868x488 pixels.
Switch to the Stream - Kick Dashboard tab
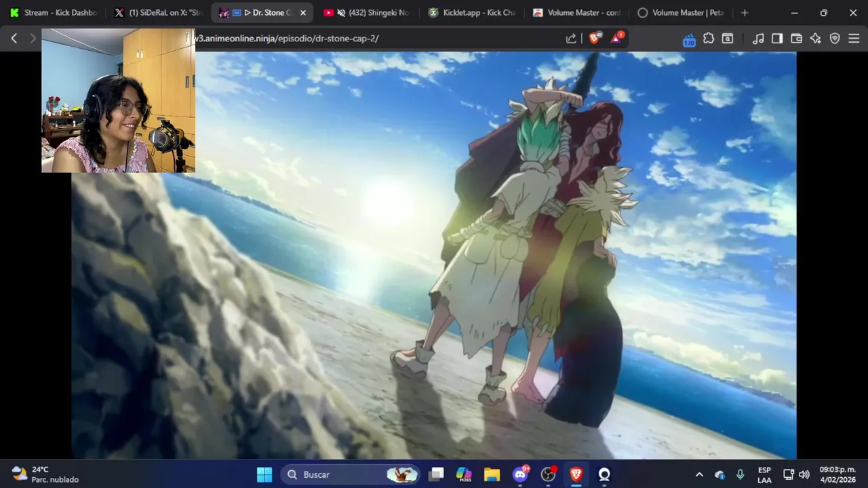53,13
